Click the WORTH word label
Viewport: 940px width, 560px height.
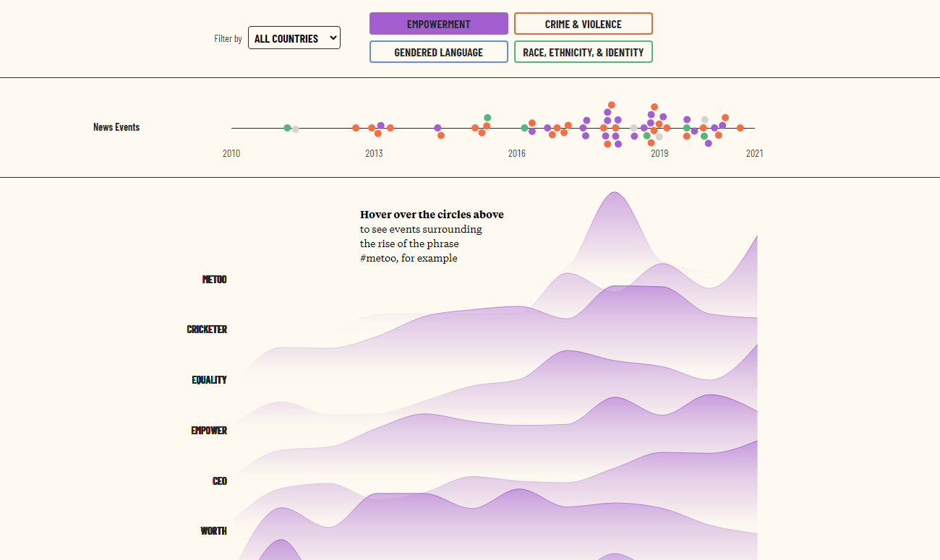[214, 531]
